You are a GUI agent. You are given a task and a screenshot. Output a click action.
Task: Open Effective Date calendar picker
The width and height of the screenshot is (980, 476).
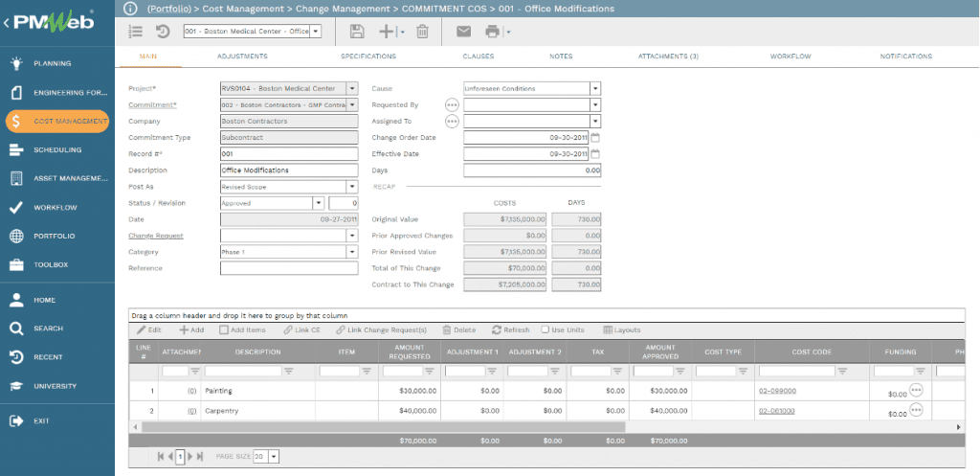pyautogui.click(x=595, y=154)
